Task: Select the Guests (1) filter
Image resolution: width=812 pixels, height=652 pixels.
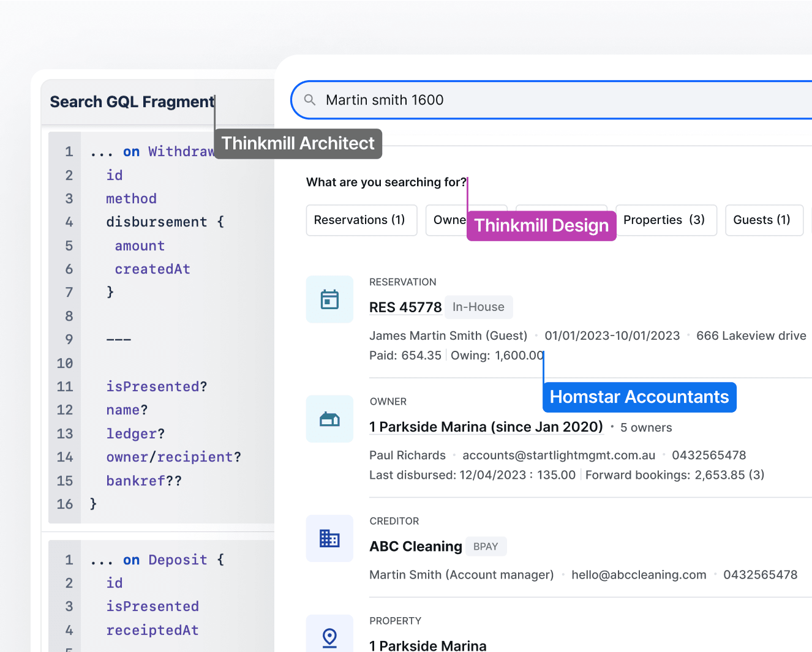Action: click(764, 220)
